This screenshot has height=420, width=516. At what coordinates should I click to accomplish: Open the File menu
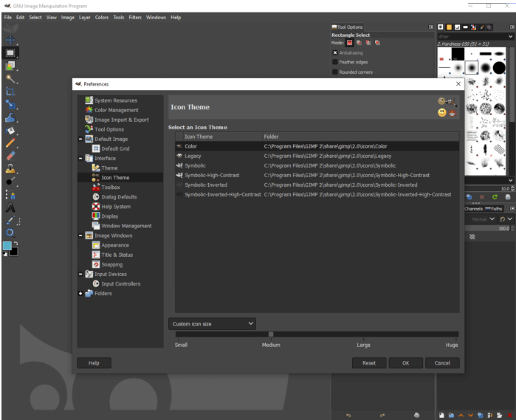(8, 18)
